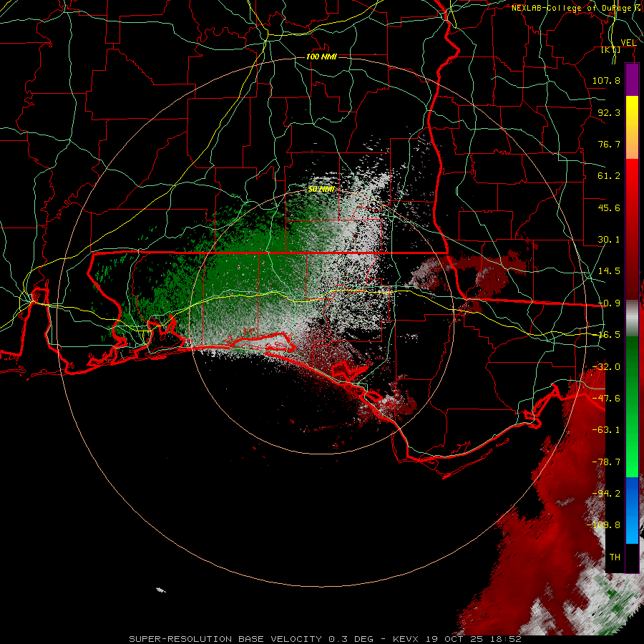Click the VEL legend title

pyautogui.click(x=628, y=42)
